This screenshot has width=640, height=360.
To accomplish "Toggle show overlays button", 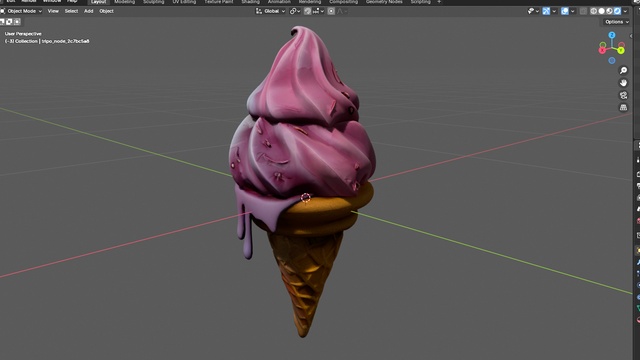I will click(565, 11).
